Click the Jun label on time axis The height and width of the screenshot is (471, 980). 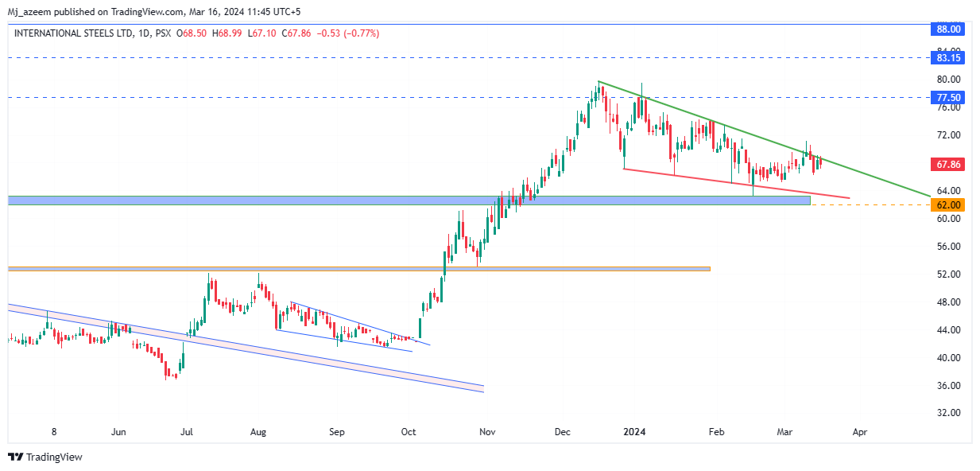tap(118, 432)
